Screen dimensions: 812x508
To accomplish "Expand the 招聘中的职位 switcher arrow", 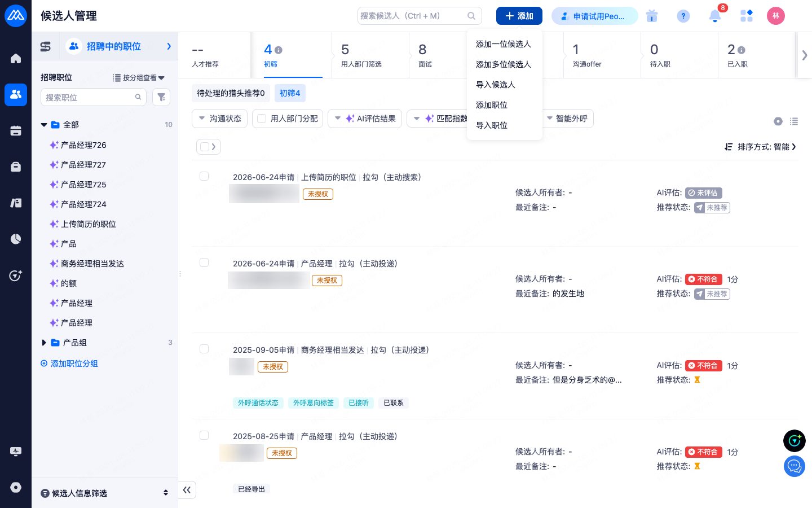I will 169,46.
